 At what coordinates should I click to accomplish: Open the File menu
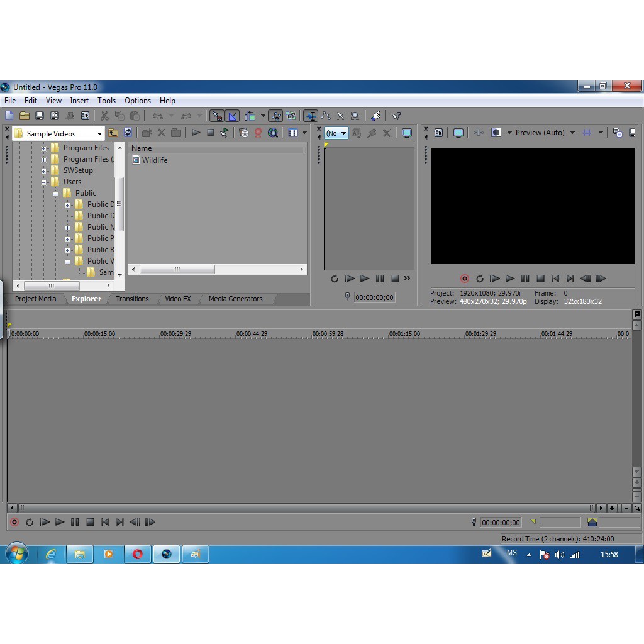(10, 101)
